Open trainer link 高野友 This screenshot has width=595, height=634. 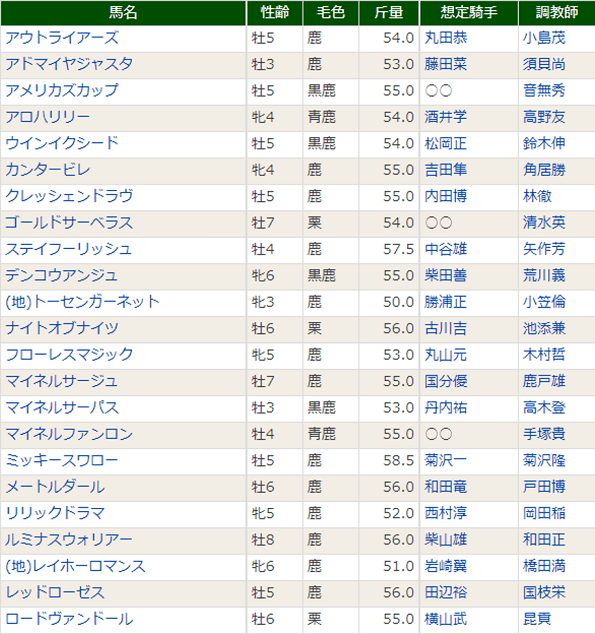pyautogui.click(x=544, y=117)
